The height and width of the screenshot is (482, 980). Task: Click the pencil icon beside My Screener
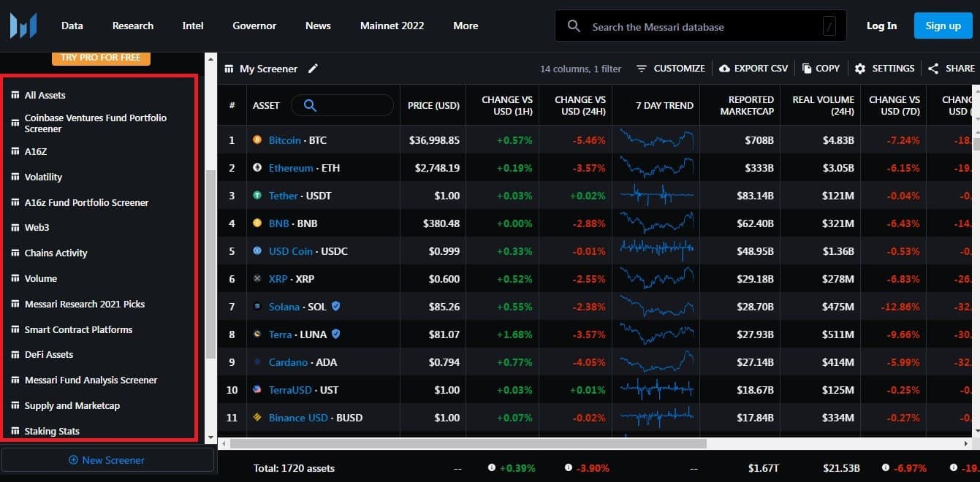pyautogui.click(x=313, y=69)
